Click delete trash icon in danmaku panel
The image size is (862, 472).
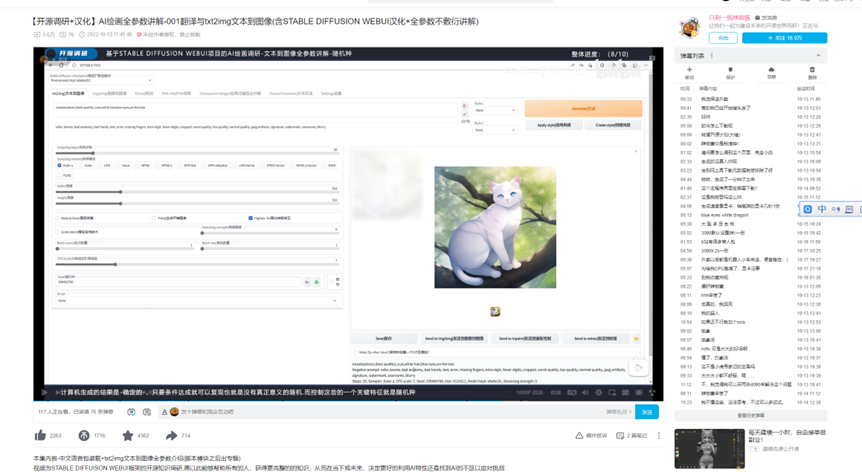pyautogui.click(x=812, y=70)
